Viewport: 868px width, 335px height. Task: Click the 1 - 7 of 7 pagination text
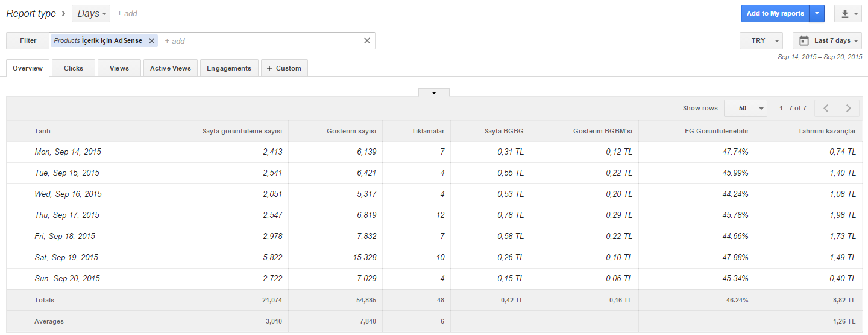[793, 108]
